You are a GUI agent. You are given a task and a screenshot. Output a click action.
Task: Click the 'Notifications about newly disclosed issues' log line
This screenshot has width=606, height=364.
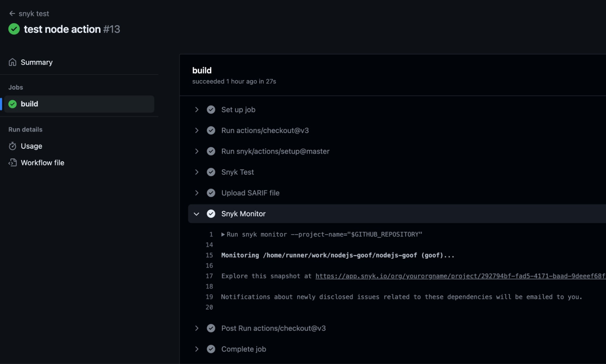pyautogui.click(x=402, y=297)
